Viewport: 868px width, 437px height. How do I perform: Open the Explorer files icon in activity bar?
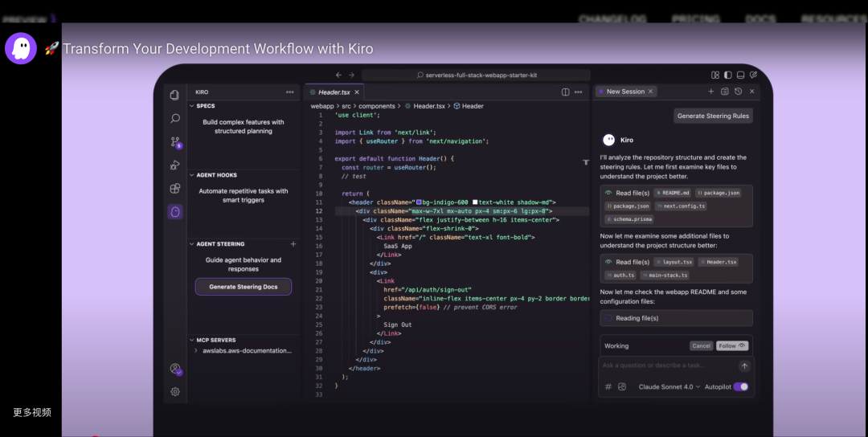pos(174,95)
